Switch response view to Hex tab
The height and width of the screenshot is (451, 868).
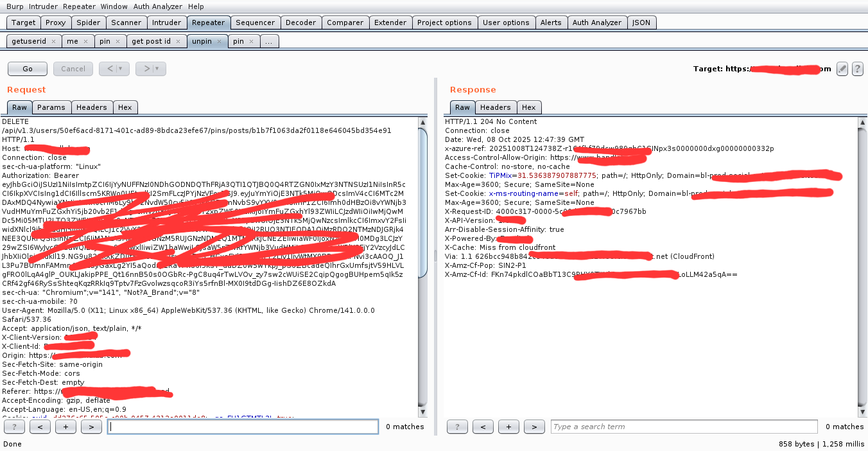click(528, 107)
